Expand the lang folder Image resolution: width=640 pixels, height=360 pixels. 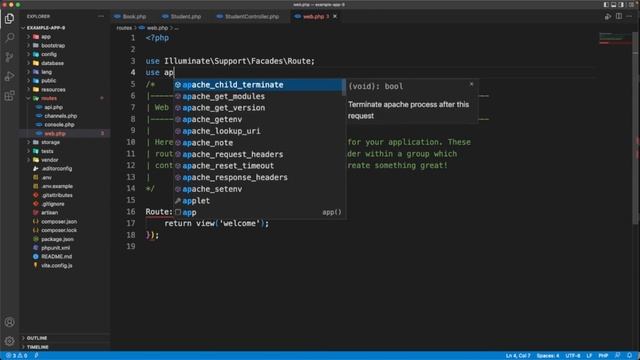point(46,72)
